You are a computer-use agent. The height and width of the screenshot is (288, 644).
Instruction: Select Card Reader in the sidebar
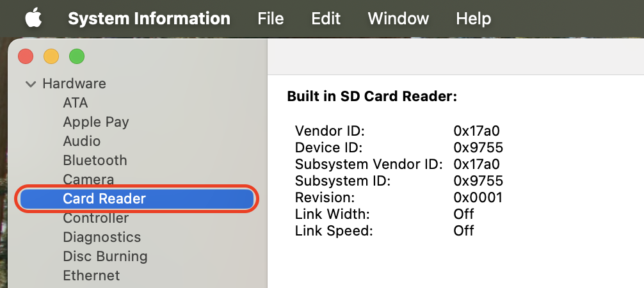tap(137, 199)
